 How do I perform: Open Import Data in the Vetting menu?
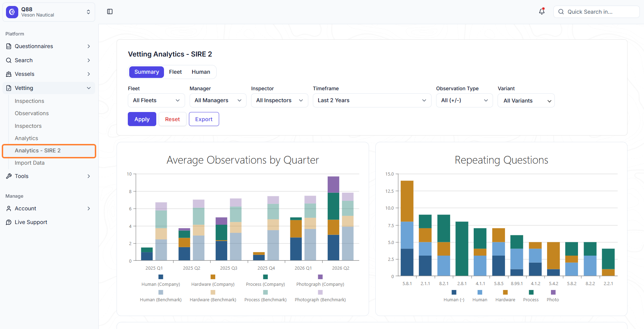(x=29, y=163)
